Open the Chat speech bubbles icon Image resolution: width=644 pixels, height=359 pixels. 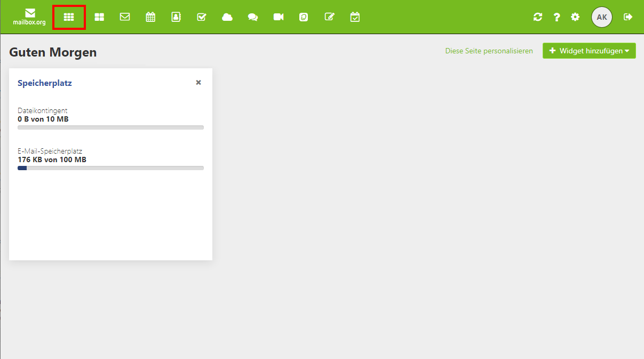253,17
